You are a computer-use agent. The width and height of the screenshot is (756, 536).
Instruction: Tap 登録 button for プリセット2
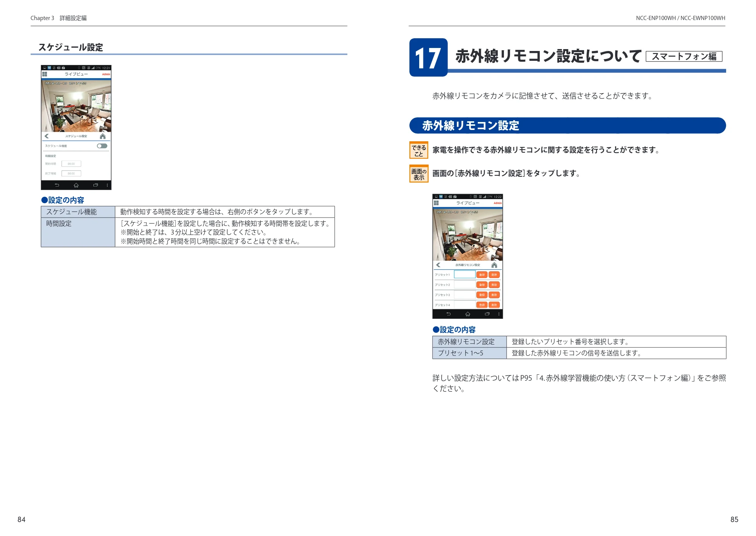482,285
